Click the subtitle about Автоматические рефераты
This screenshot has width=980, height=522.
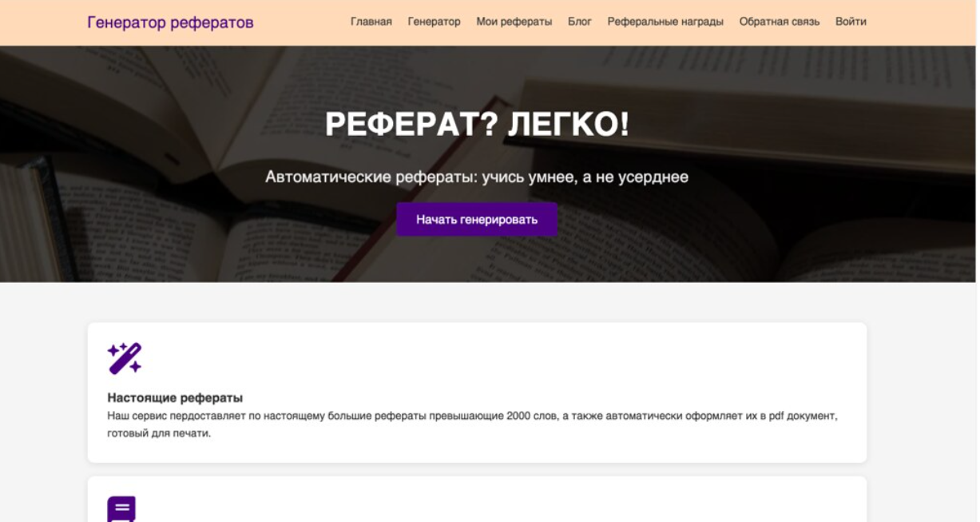[477, 177]
